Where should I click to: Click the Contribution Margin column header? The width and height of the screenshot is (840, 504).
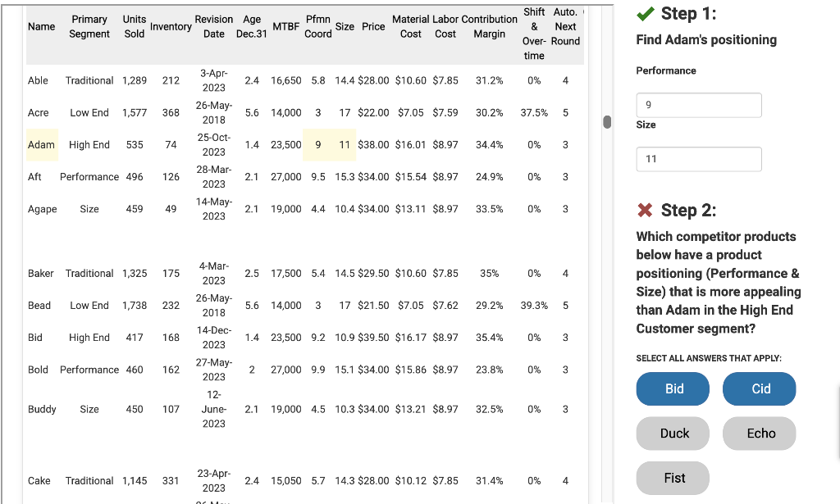489,27
